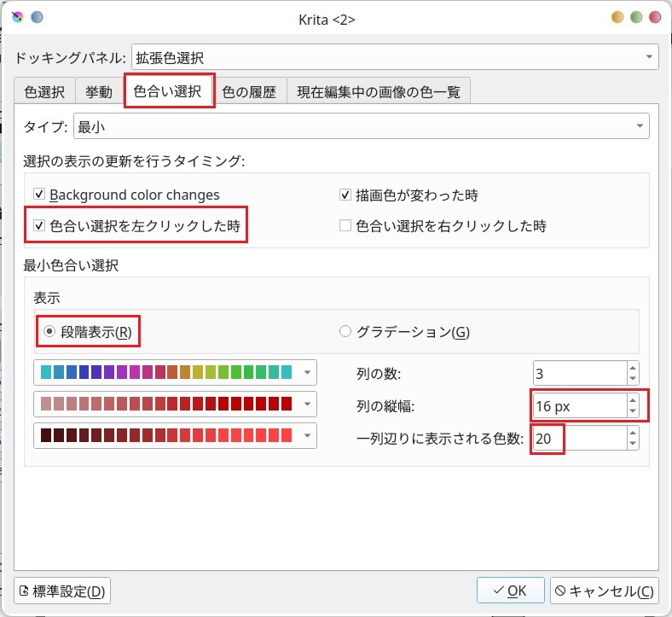Expand the タイプ dropdown showing 最小

click(x=361, y=127)
